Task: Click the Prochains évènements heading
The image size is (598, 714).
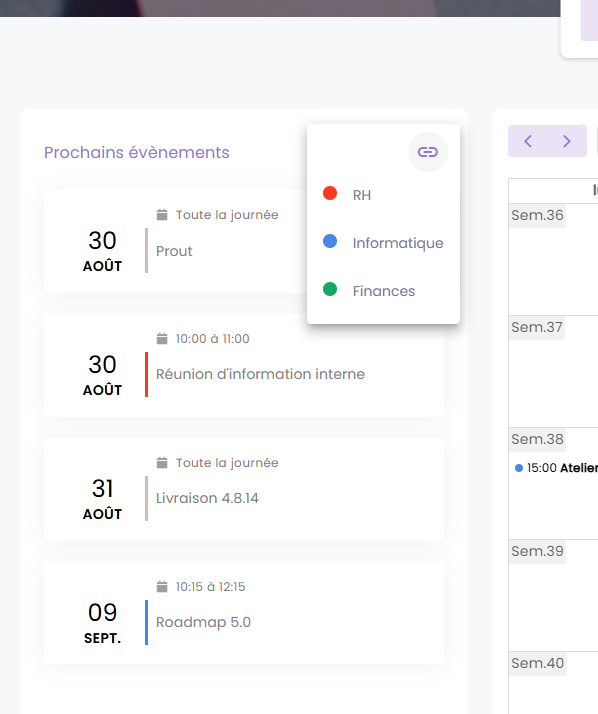Action: (137, 152)
